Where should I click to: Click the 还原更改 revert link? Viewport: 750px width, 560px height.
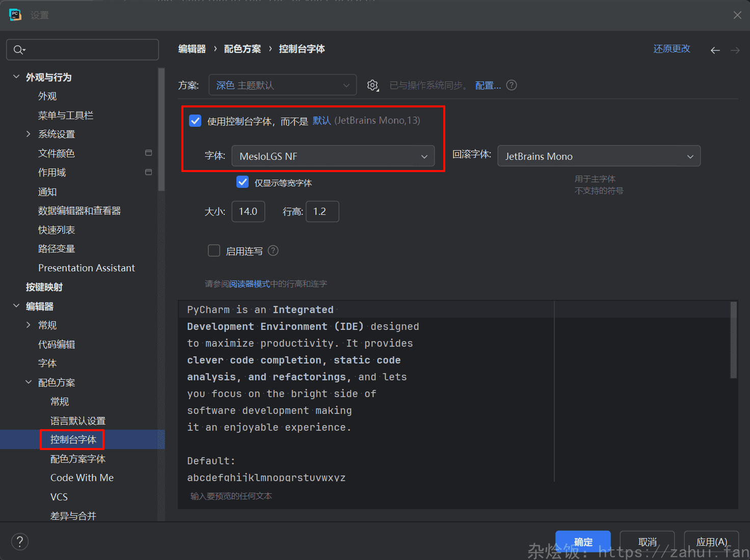point(672,49)
